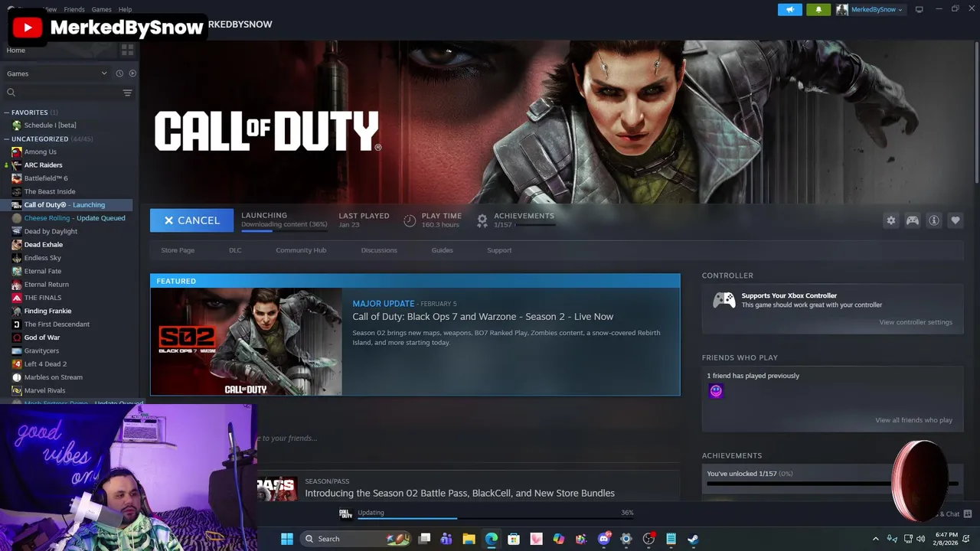980x551 pixels.
Task: Click the Left 4 Dead 2 icon
Action: [x=17, y=364]
